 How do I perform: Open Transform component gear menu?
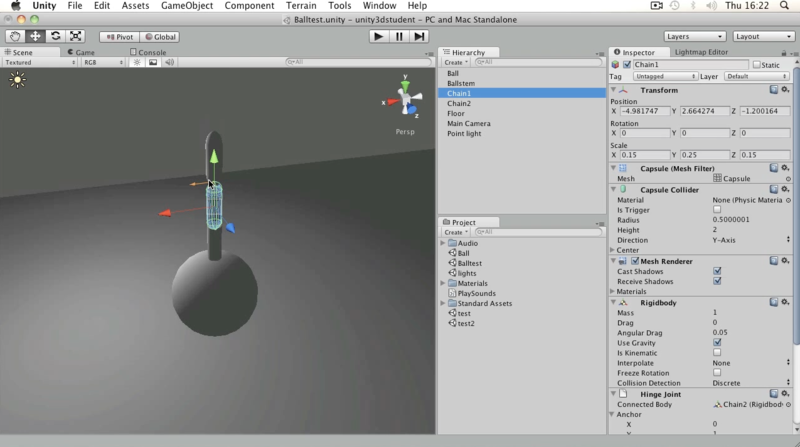point(786,90)
